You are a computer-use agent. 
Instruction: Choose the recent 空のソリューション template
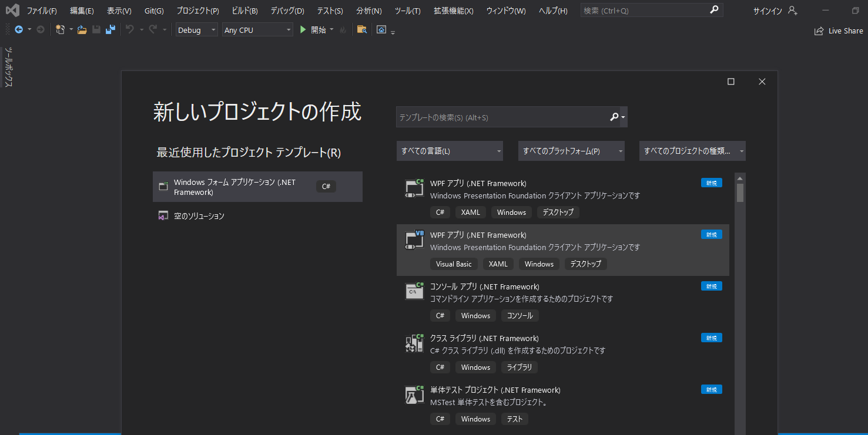(x=199, y=216)
